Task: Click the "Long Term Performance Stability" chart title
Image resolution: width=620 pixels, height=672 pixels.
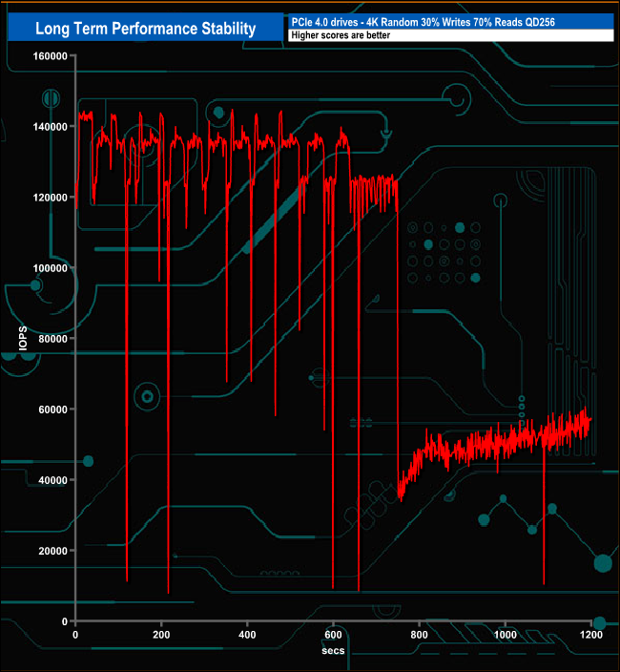Action: (x=145, y=29)
